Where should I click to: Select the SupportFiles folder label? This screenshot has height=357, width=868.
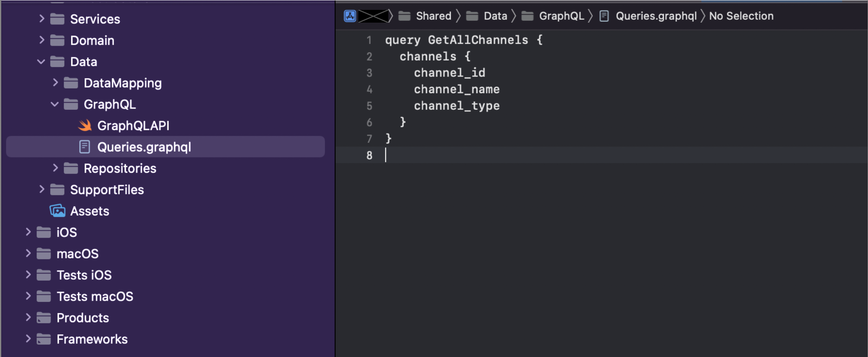(107, 190)
